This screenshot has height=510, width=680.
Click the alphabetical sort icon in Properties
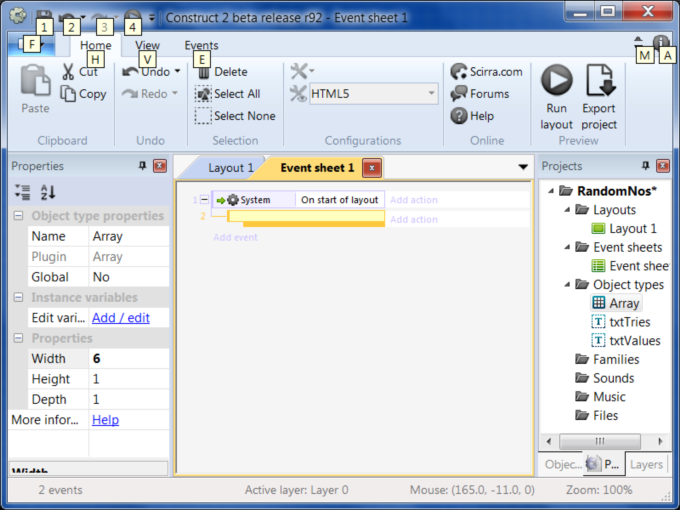pos(48,192)
